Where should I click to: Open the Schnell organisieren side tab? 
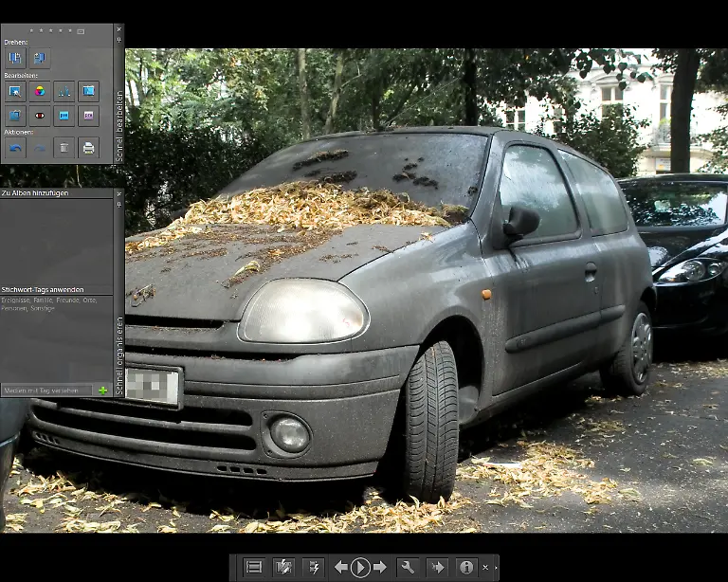pyautogui.click(x=118, y=351)
